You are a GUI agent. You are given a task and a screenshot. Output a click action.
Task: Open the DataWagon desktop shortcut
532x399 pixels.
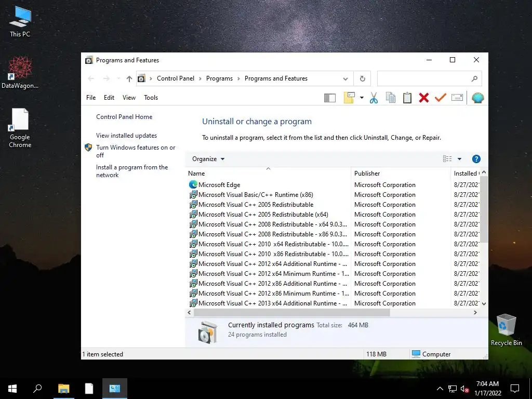click(x=20, y=73)
